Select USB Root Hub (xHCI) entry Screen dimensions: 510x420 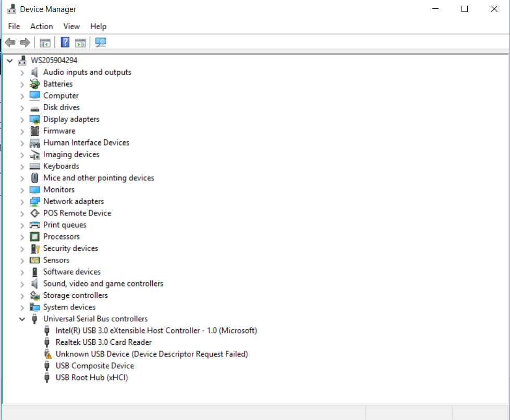coord(91,378)
